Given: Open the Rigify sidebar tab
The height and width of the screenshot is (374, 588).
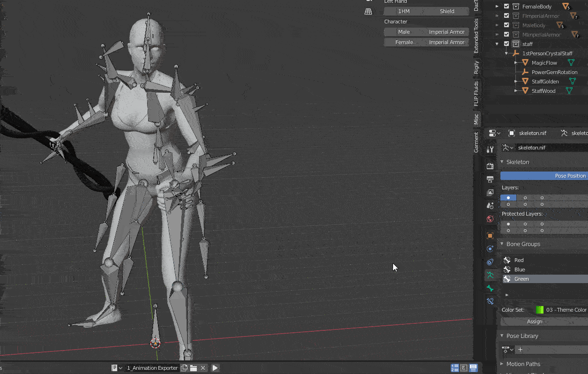Looking at the screenshot, I should tap(476, 67).
